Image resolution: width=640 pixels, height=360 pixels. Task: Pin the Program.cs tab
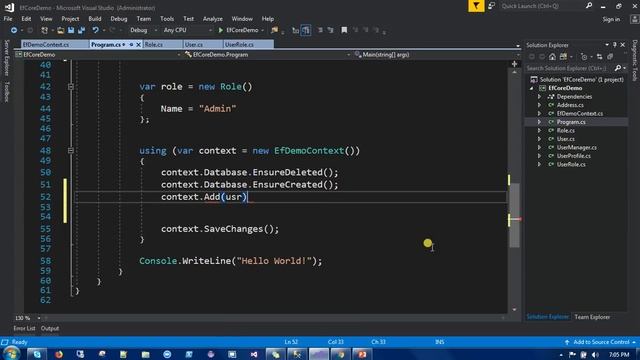tap(131, 44)
